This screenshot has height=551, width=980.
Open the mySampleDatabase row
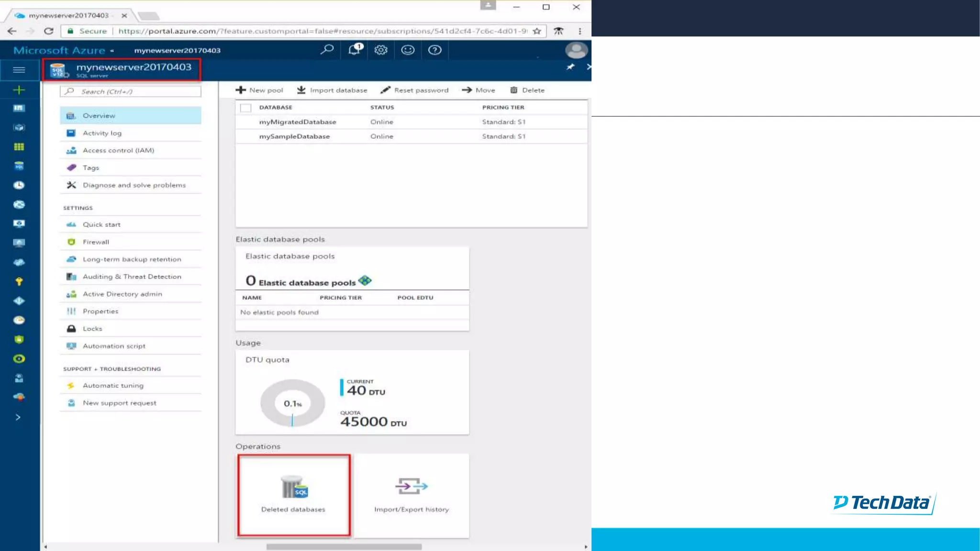tap(411, 136)
